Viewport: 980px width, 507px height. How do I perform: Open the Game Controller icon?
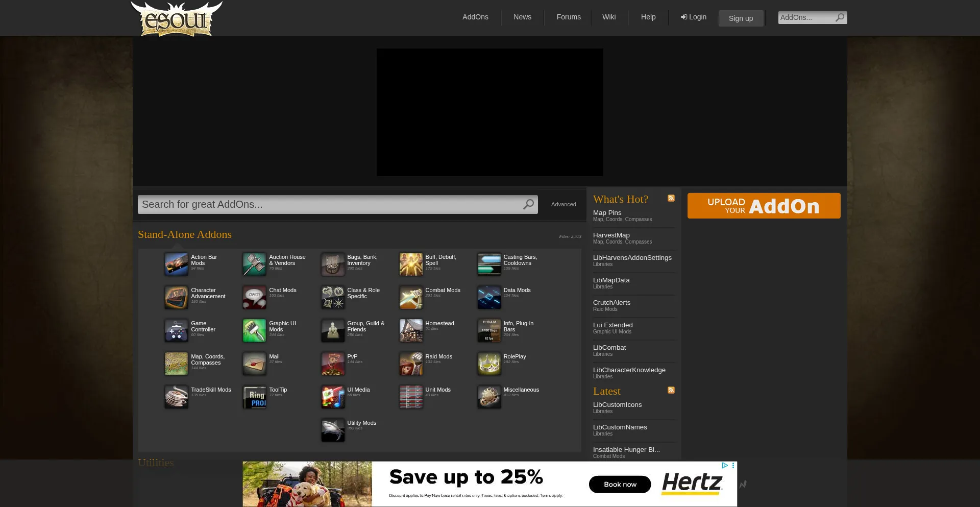176,330
